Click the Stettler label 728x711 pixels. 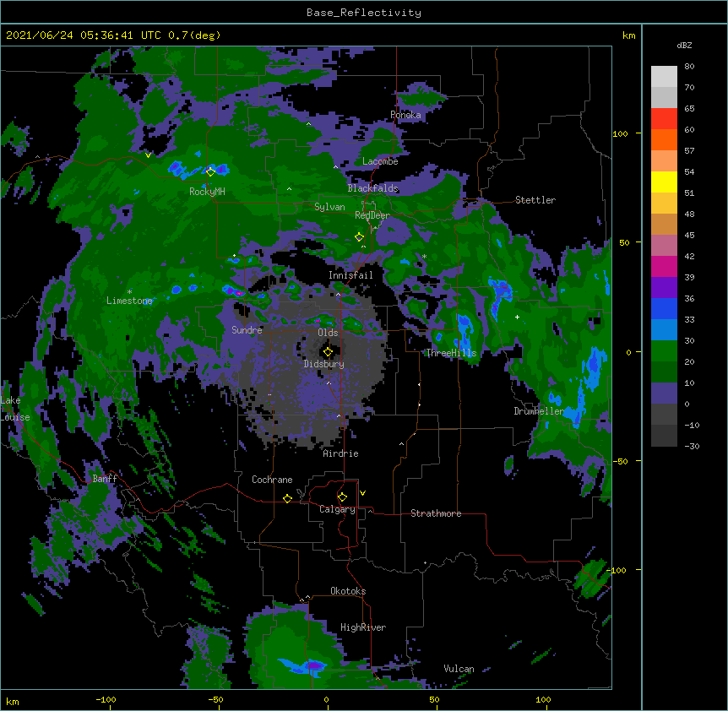pyautogui.click(x=535, y=200)
